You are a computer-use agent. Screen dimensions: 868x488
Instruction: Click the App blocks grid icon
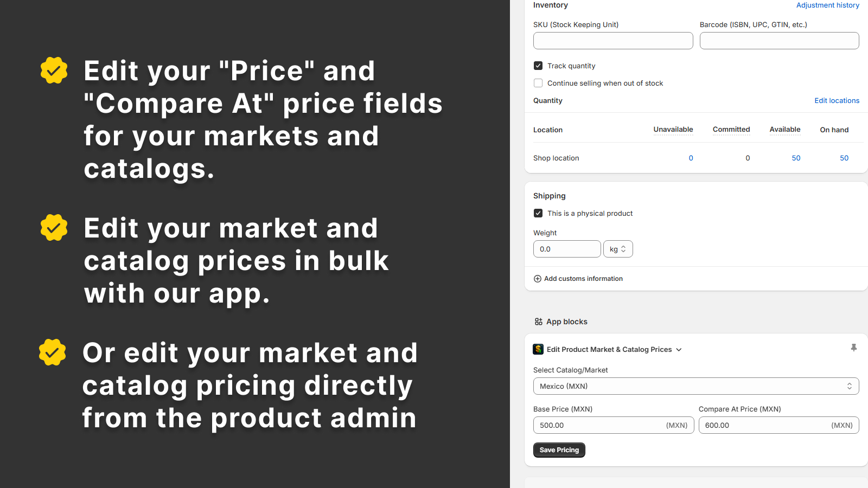[538, 321]
